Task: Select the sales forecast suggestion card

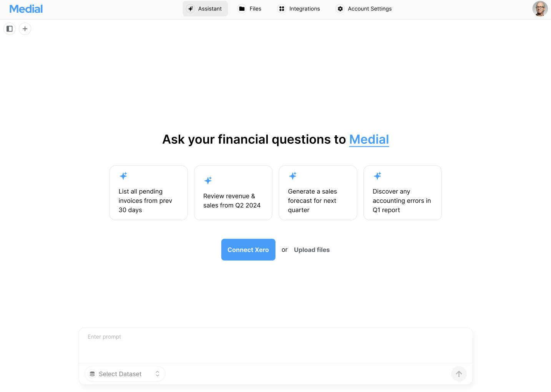Action: (x=318, y=193)
